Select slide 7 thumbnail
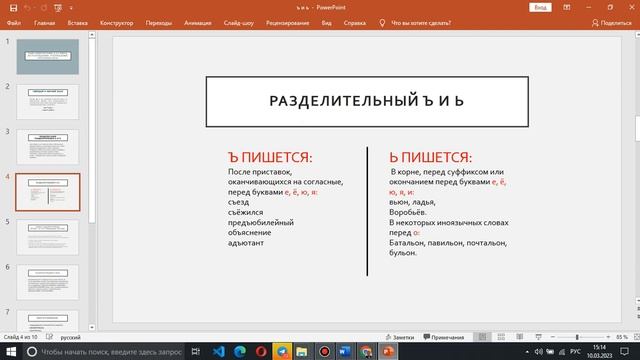640x360 pixels. [x=48, y=321]
